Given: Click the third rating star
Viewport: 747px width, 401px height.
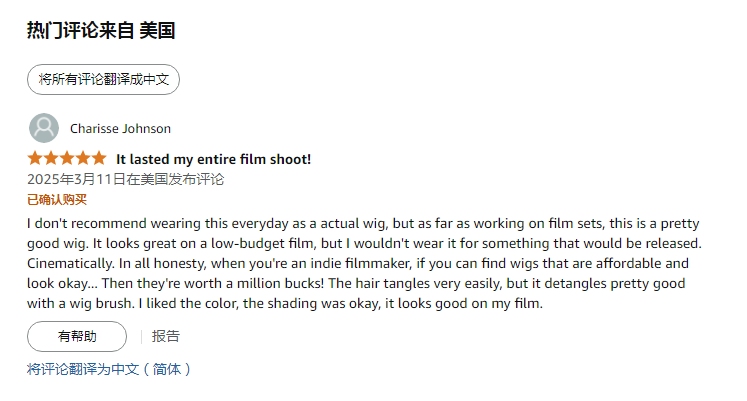Looking at the screenshot, I should [x=67, y=158].
